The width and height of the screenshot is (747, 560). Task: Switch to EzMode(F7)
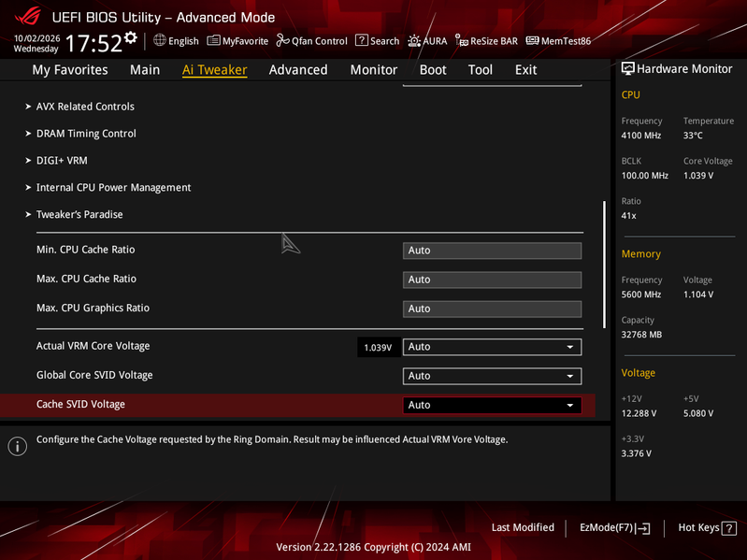click(x=614, y=528)
